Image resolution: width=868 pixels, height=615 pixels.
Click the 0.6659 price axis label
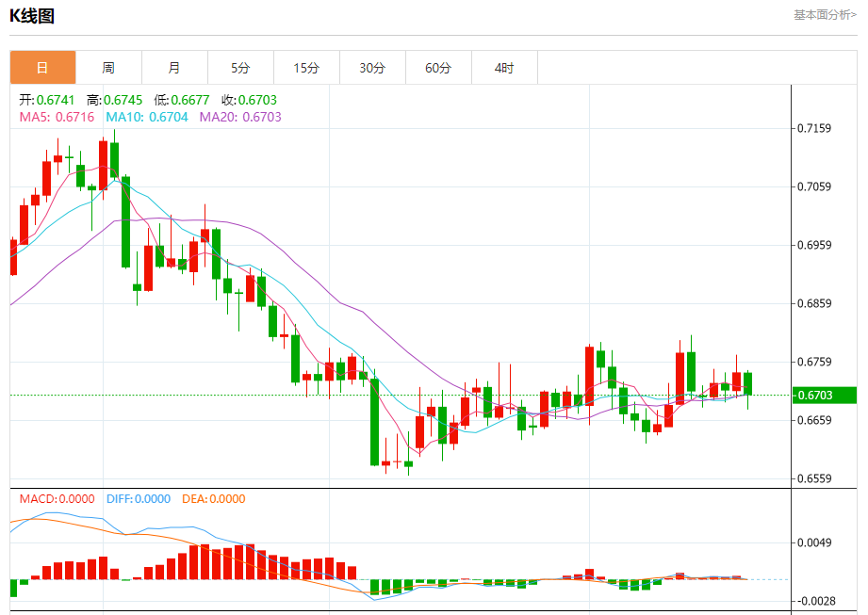[813, 420]
